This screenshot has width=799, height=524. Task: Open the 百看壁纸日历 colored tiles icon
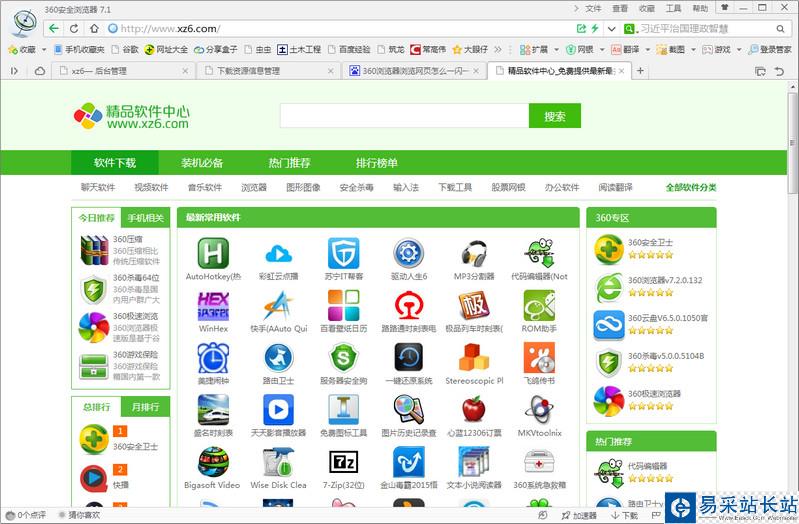click(343, 305)
